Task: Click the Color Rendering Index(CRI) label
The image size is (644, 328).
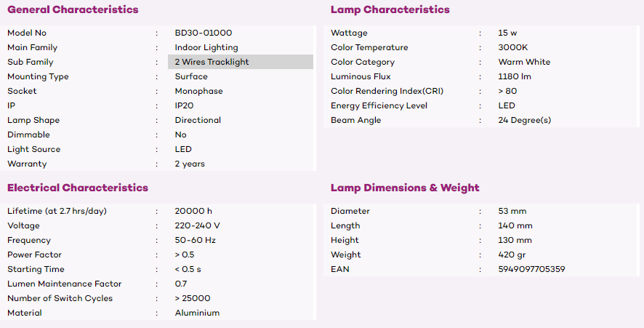Action: (387, 91)
